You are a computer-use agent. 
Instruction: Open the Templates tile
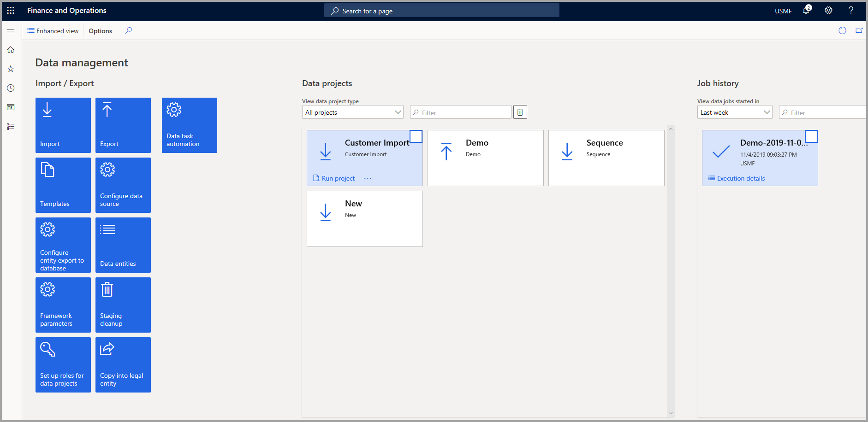63,185
